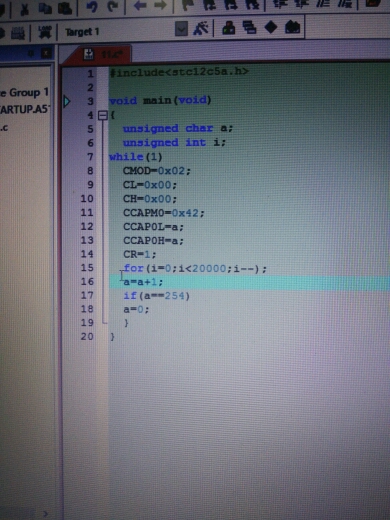This screenshot has width=390, height=520.
Task: Open the STARTUP.A51 file in the project tree
Action: point(25,109)
